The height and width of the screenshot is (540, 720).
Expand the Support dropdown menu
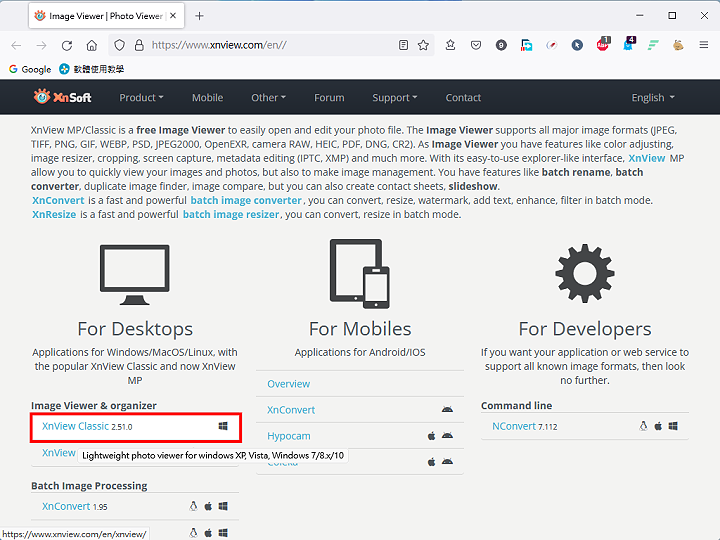395,97
